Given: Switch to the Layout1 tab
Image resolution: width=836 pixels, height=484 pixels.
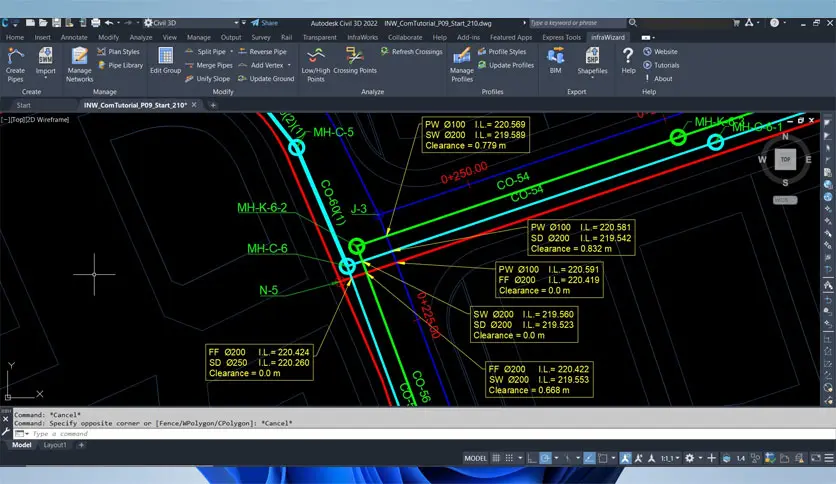Looking at the screenshot, I should [55, 445].
